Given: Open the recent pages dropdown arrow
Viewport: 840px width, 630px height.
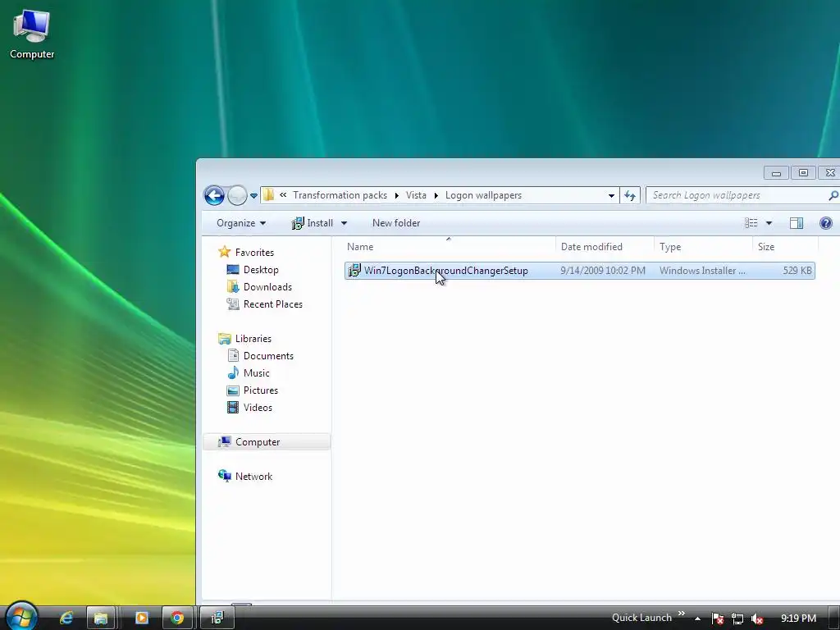Looking at the screenshot, I should 254,196.
